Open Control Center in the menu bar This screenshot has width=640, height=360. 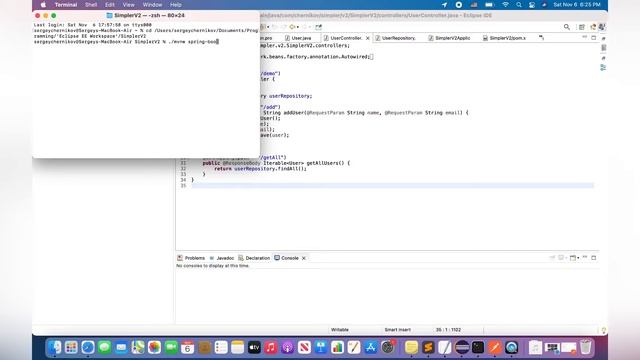pos(532,5)
